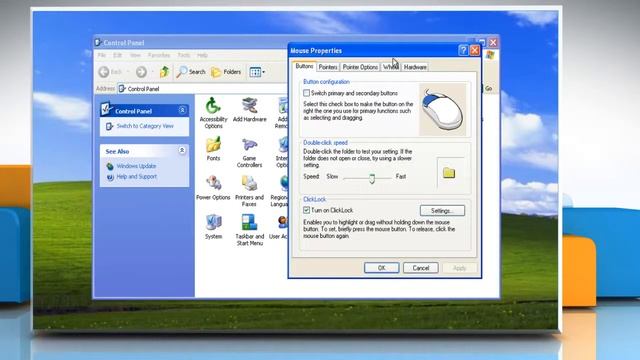Image resolution: width=640 pixels, height=360 pixels.
Task: Click the Search toolbar button
Action: tap(191, 72)
